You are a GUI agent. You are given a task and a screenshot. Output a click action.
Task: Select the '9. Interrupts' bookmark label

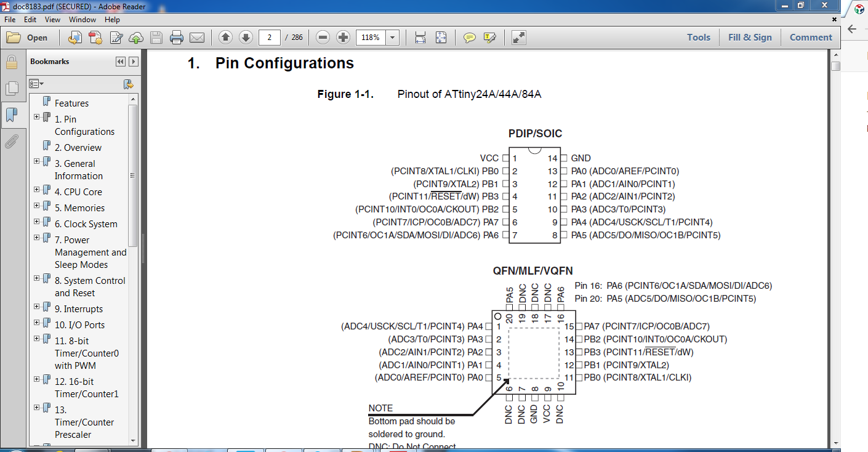[79, 309]
